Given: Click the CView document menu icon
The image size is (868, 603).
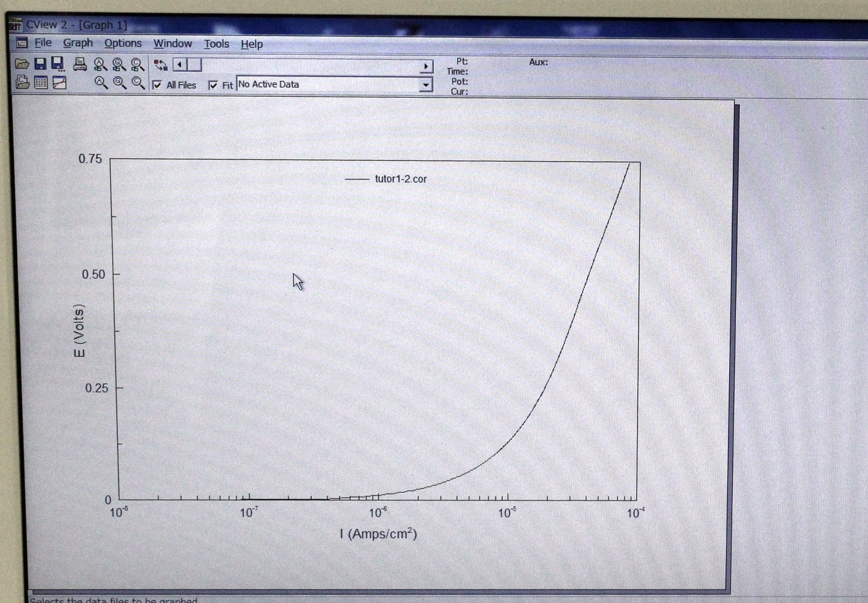Looking at the screenshot, I should [x=22, y=43].
